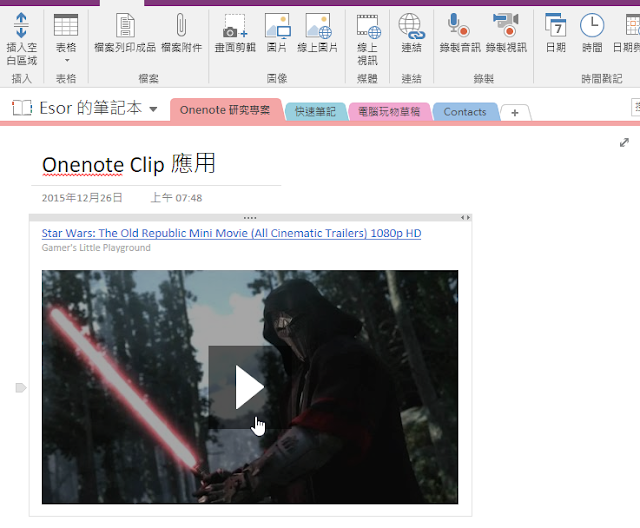
Task: Click the notebook icon beside Esor 的筆記本
Action: [x=22, y=108]
